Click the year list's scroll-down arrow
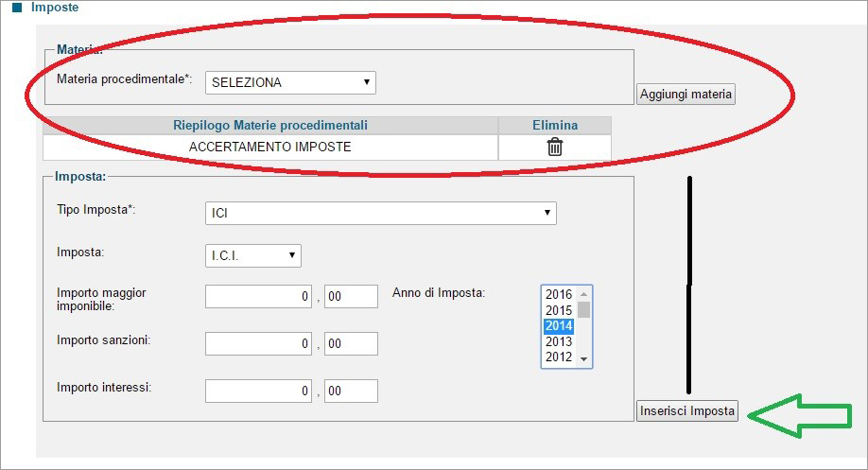 [583, 359]
